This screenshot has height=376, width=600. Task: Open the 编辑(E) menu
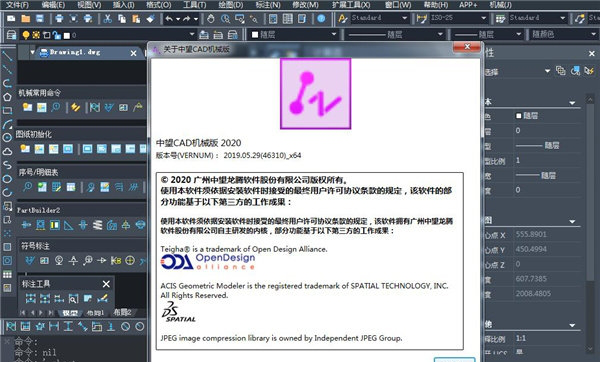[x=53, y=5]
